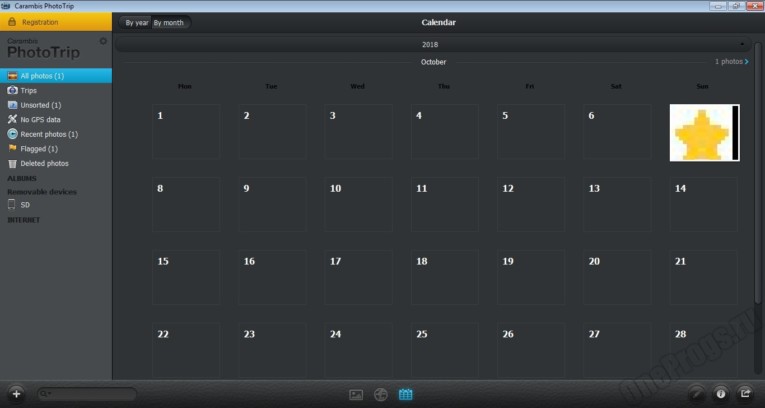Select October 22 calendar cell
Screen dimensions: 765x408
tap(185, 350)
